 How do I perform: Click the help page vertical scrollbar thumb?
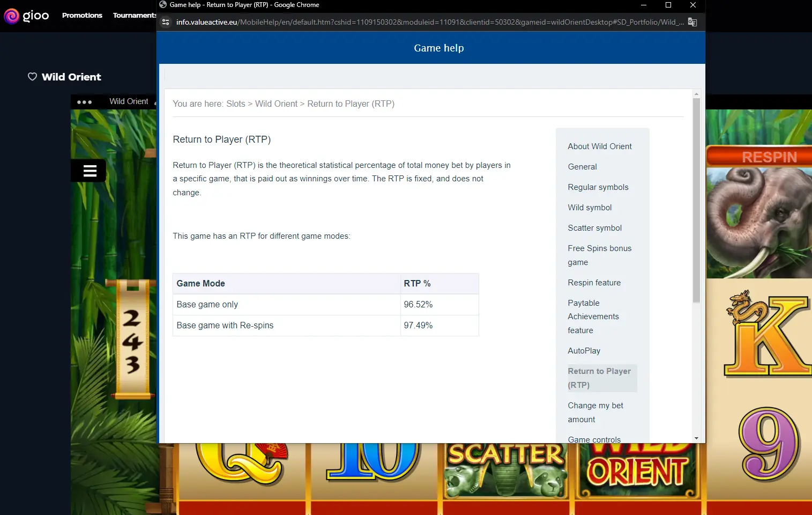pos(696,201)
